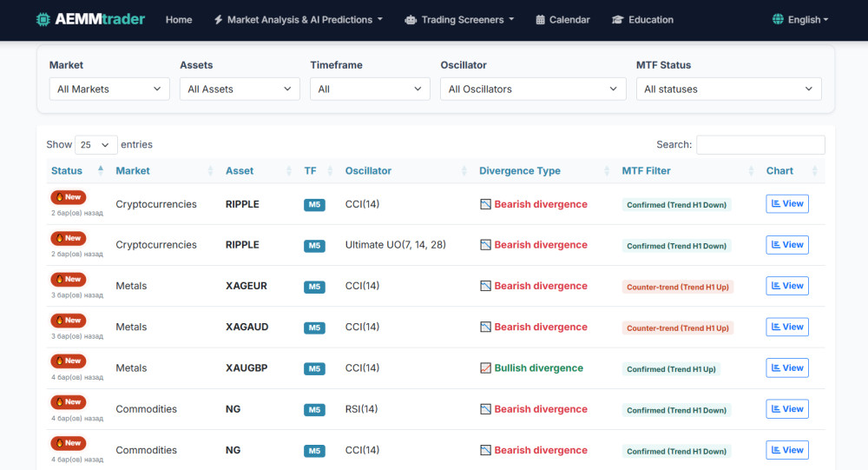Click the New flame badge on the first RIPPLE row
868x470 pixels.
point(69,196)
